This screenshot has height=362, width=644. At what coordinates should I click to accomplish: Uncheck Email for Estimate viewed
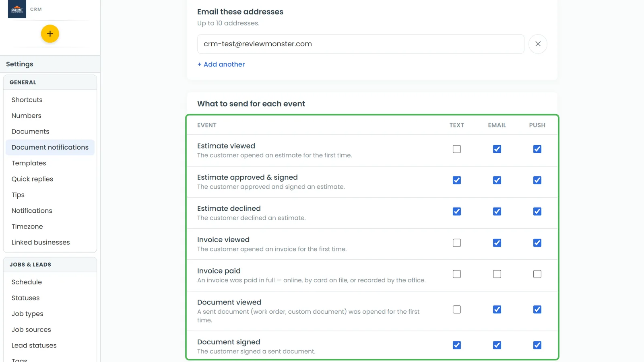(497, 149)
